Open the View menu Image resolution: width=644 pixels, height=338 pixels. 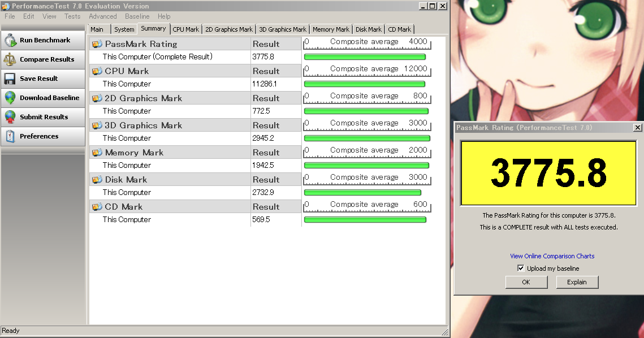pos(49,16)
